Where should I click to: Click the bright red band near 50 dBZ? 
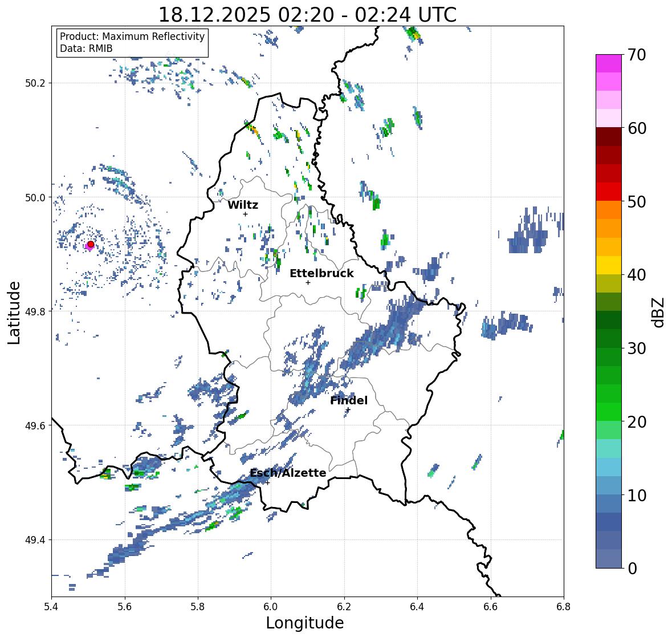[x=609, y=192]
